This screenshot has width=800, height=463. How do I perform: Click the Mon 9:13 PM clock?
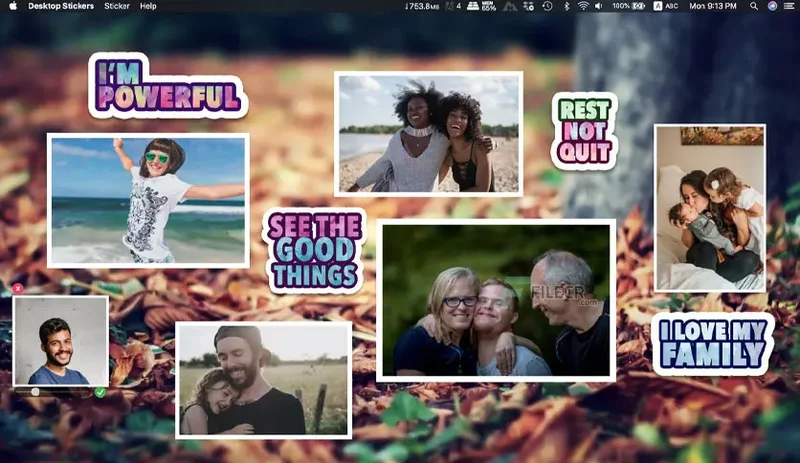click(713, 6)
